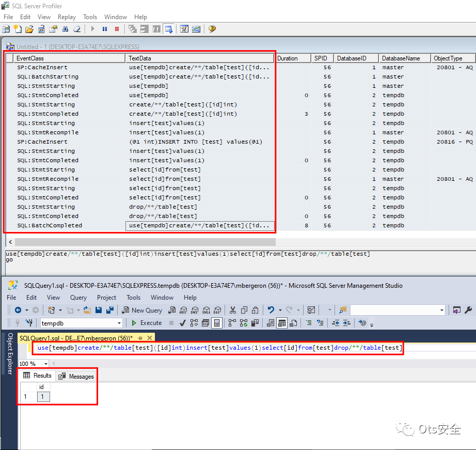The image size is (476, 450).
Task: Open the 100 % zoom dropdown
Action: (x=46, y=364)
